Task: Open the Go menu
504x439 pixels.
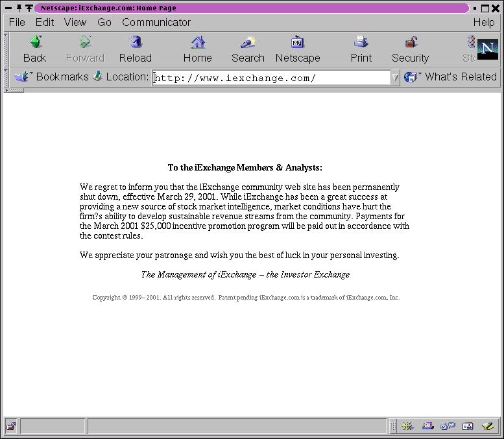Action: click(104, 22)
